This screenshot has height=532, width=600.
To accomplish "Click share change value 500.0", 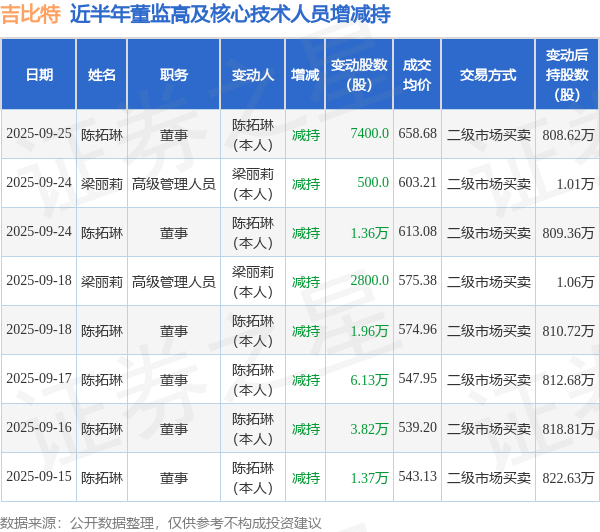I will (x=373, y=183).
